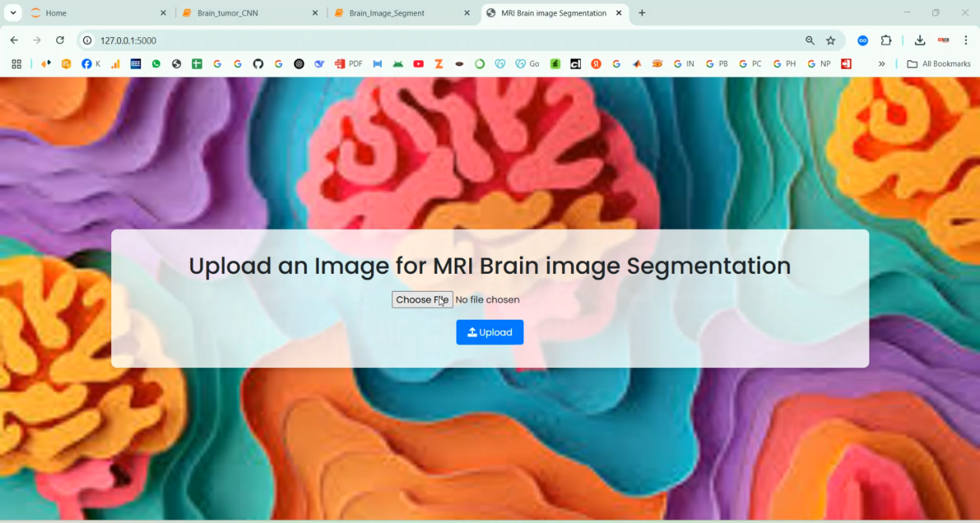980x523 pixels.
Task: Click the heading 'Upload an Image for MRI Brain image Segmentation'
Action: 490,266
